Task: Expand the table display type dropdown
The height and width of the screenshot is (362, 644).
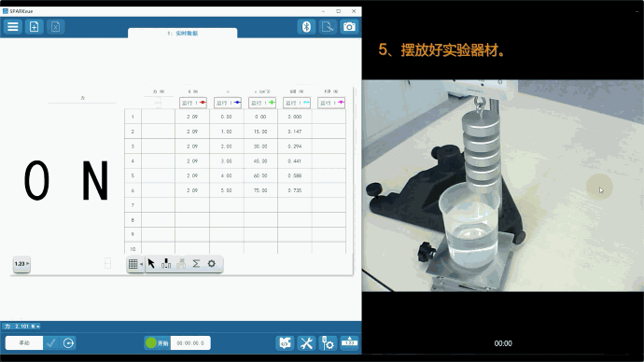Action: 135,264
